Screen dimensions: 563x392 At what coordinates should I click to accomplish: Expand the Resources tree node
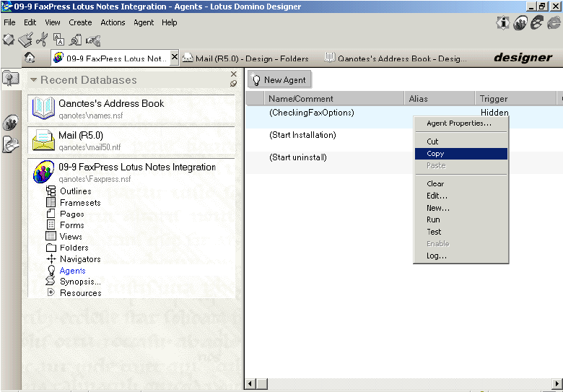click(51, 292)
